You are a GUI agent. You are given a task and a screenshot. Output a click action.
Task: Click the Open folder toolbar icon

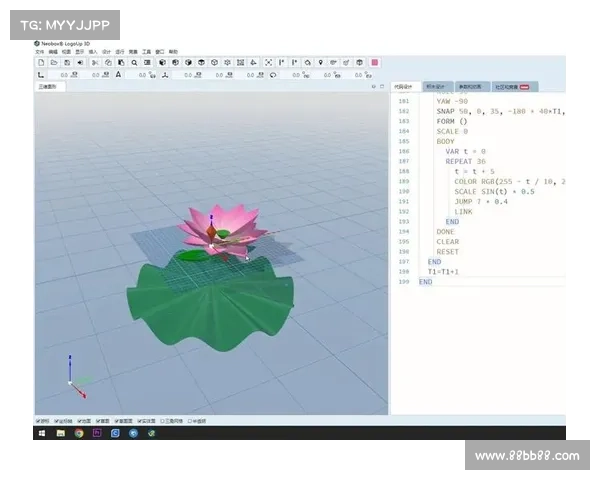pyautogui.click(x=54, y=62)
